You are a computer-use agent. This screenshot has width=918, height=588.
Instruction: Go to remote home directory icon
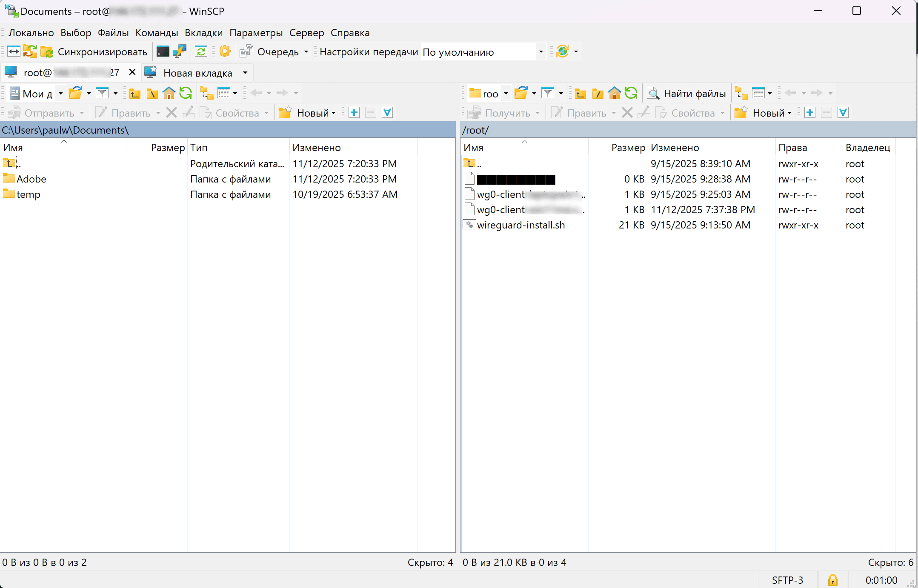click(x=614, y=93)
